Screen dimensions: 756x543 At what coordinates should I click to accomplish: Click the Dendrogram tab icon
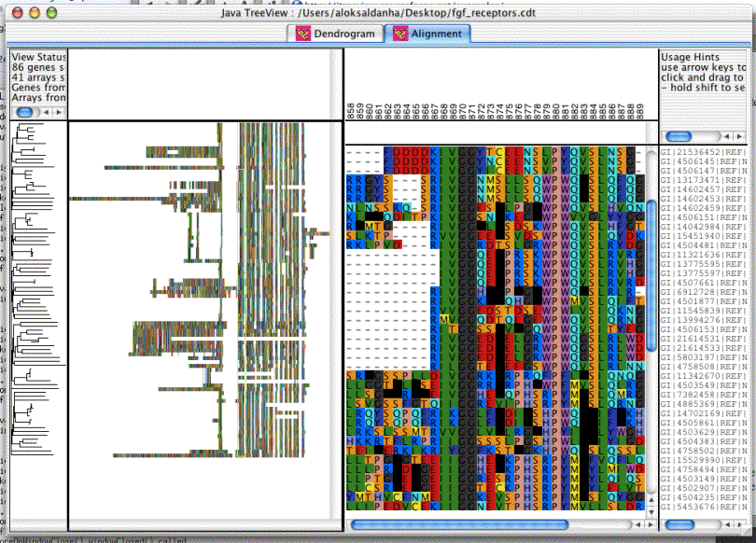[302, 34]
